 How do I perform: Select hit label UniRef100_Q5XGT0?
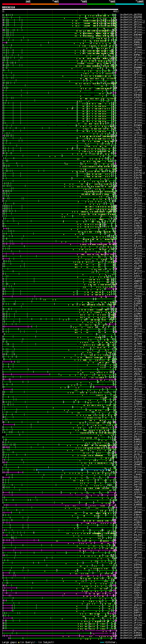131,140
